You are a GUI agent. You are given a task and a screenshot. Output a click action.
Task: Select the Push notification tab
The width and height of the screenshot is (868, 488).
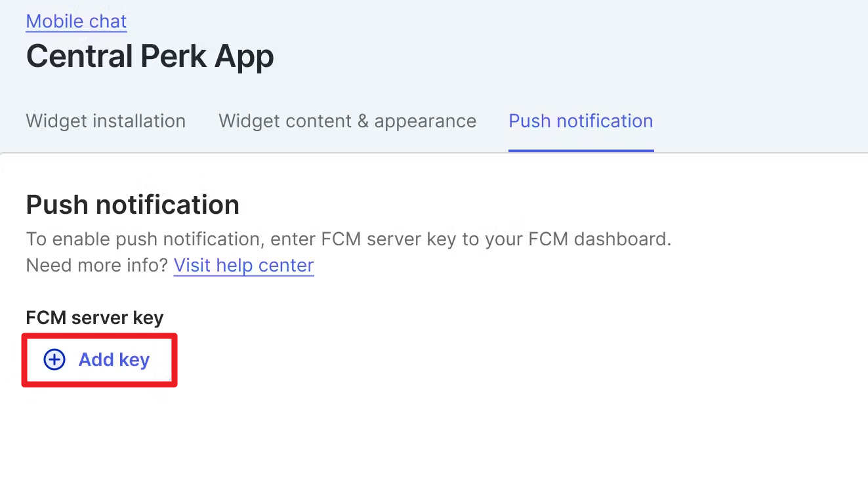pos(581,121)
